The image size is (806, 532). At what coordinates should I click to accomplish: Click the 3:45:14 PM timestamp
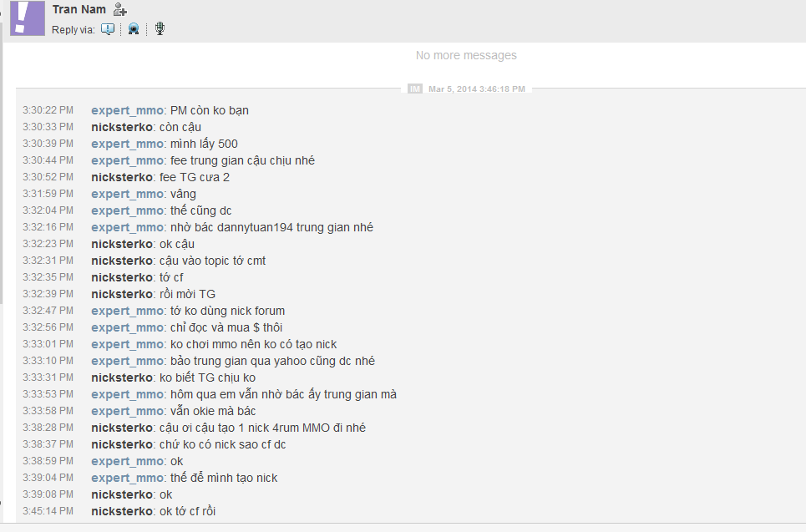pos(48,511)
